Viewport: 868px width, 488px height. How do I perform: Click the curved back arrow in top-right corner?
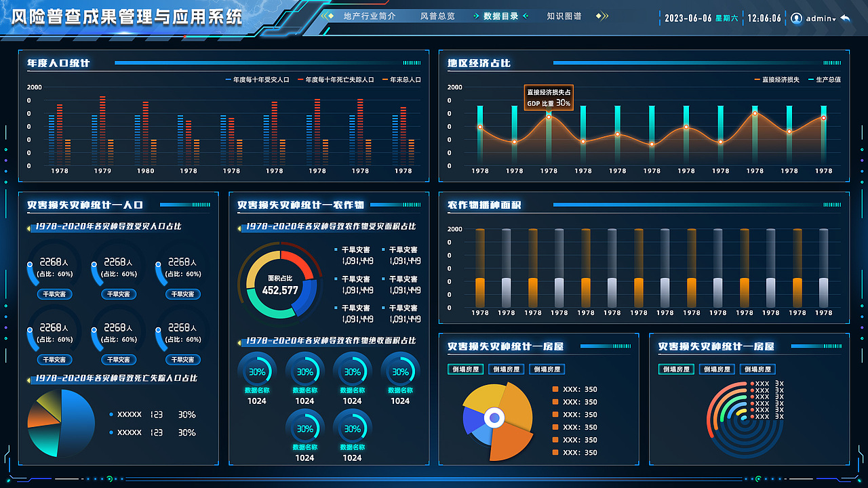[x=845, y=18]
